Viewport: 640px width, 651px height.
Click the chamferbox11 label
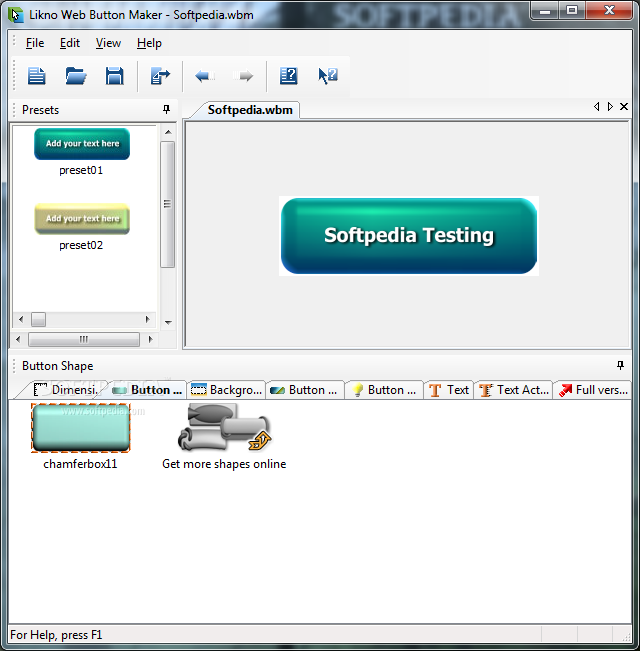(x=81, y=464)
